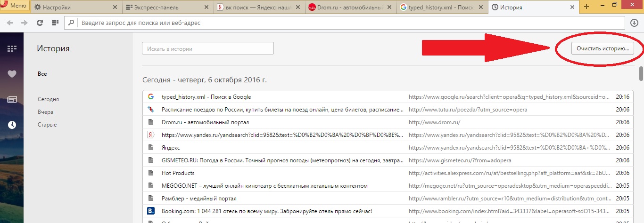This screenshot has height=223, width=644.
Task: Open Speed Dial from the sidebar
Action: (x=12, y=48)
